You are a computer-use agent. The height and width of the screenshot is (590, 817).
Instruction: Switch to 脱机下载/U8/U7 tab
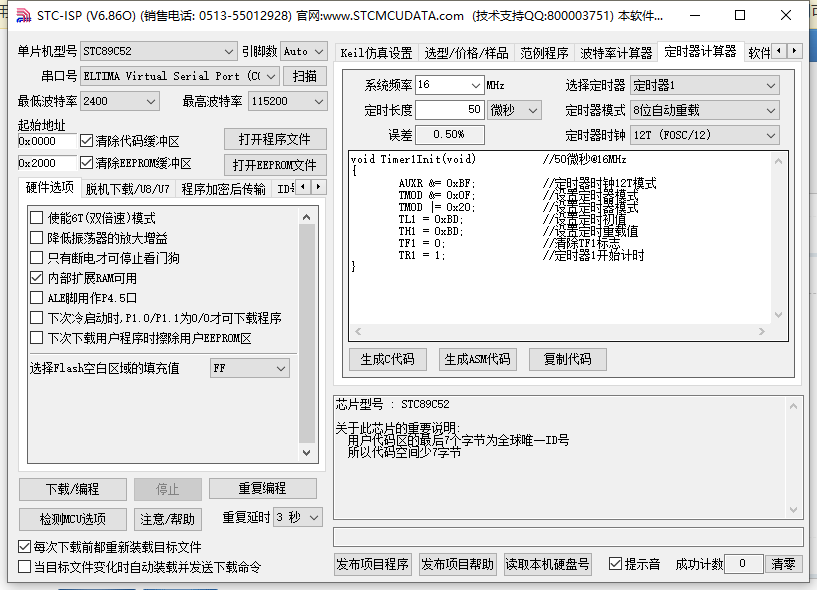[x=128, y=189]
